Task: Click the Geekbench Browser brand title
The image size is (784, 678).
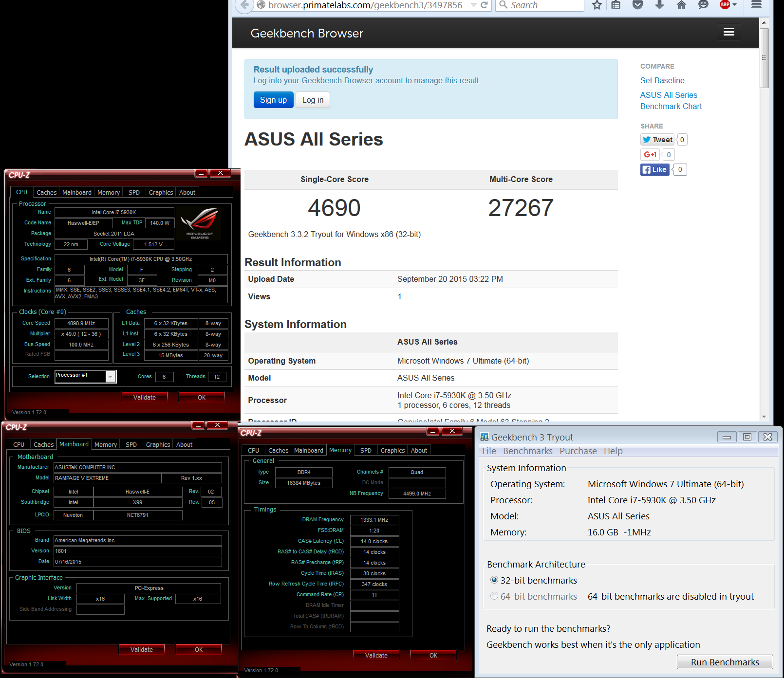Action: click(x=307, y=33)
